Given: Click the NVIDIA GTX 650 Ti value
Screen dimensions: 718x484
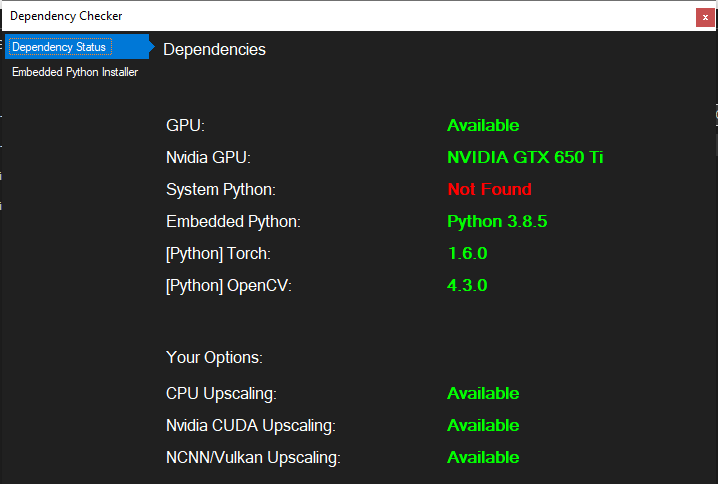Looking at the screenshot, I should [x=525, y=158].
